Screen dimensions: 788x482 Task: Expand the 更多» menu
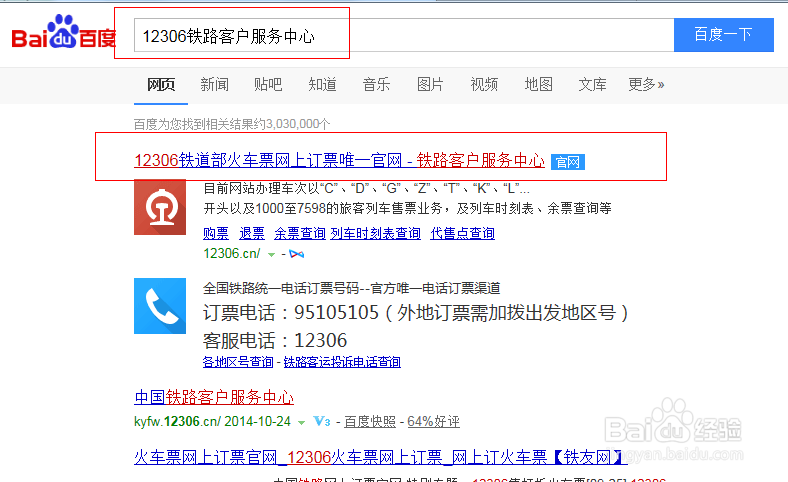(x=646, y=84)
